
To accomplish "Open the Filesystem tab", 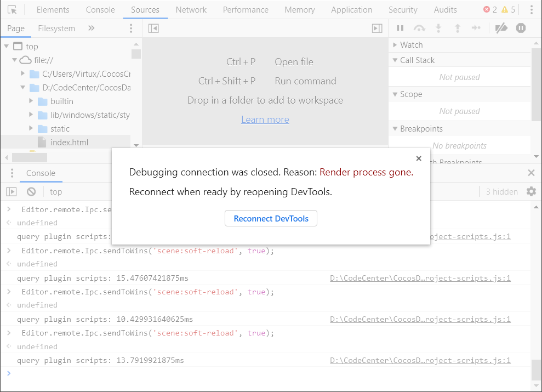I will click(x=56, y=29).
